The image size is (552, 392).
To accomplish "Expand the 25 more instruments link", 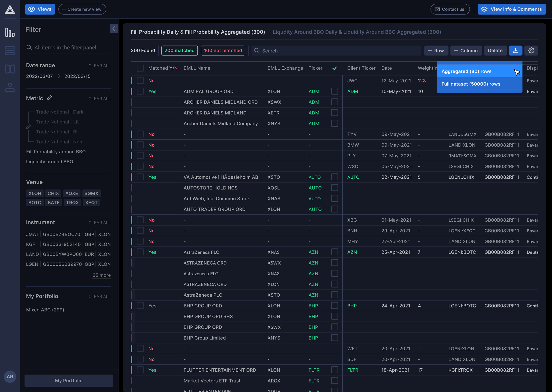I will tap(102, 275).
